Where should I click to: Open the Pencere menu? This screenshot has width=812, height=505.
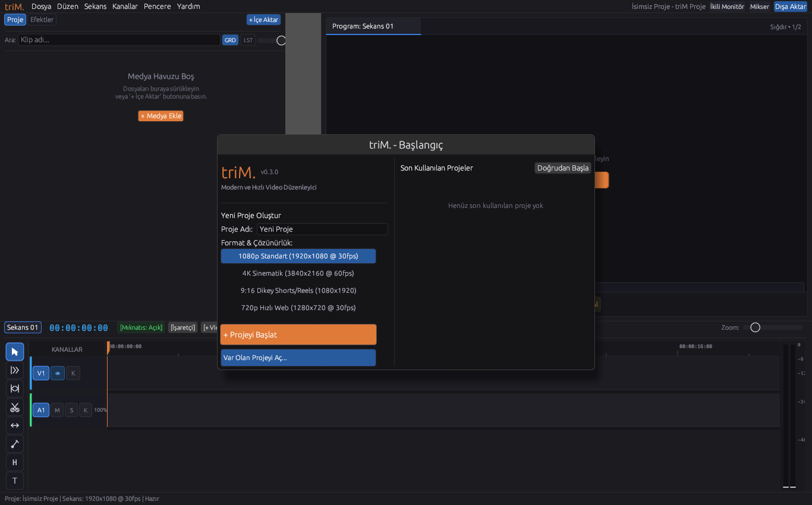pyautogui.click(x=158, y=7)
